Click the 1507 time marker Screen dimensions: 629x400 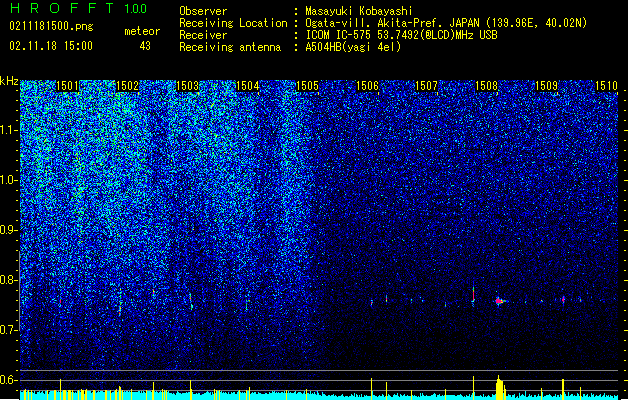pyautogui.click(x=426, y=86)
